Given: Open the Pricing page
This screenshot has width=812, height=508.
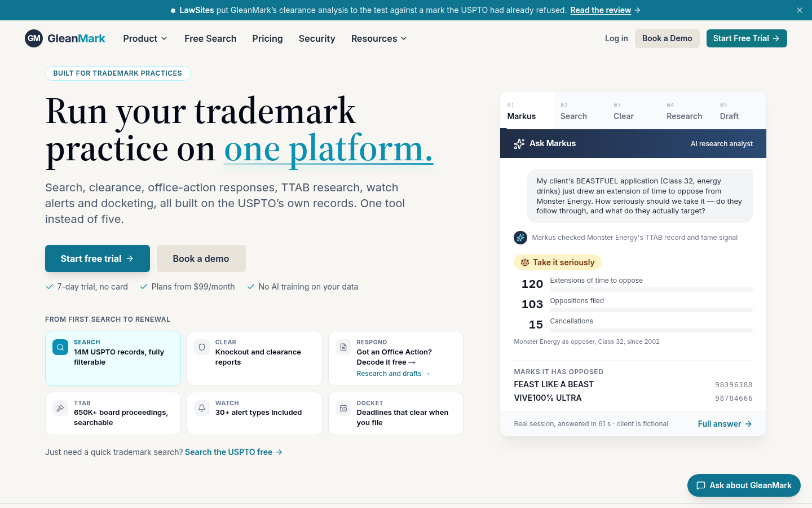Looking at the screenshot, I should point(267,38).
